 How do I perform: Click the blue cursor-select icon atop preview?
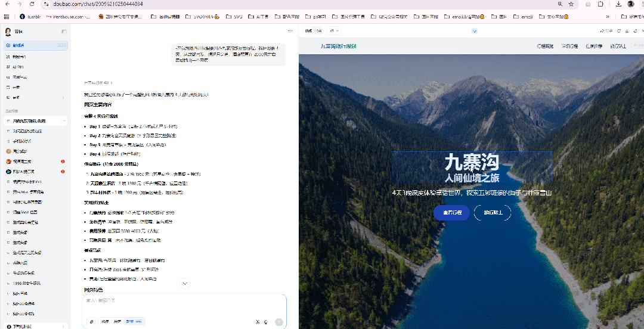click(x=475, y=31)
